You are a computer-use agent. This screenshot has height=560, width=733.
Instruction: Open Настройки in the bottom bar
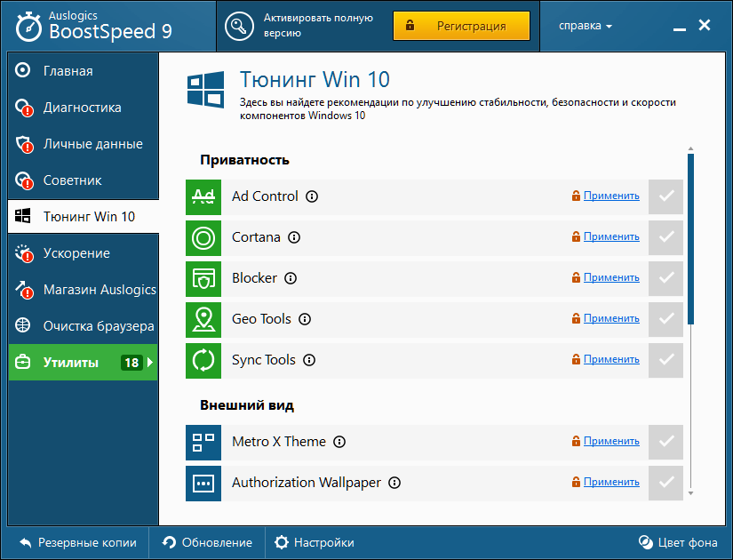pos(315,542)
